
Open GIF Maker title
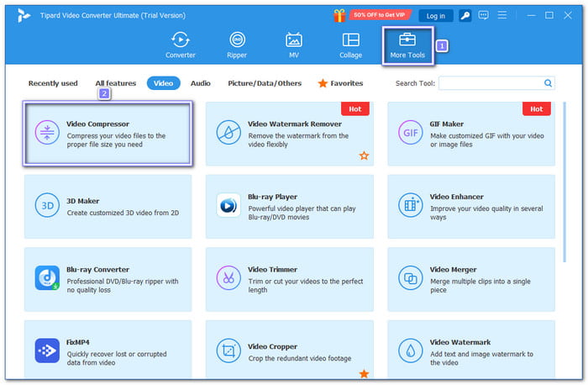click(x=447, y=124)
